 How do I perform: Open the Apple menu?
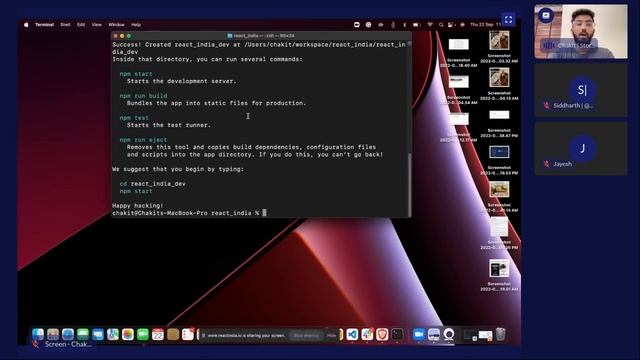click(27, 25)
